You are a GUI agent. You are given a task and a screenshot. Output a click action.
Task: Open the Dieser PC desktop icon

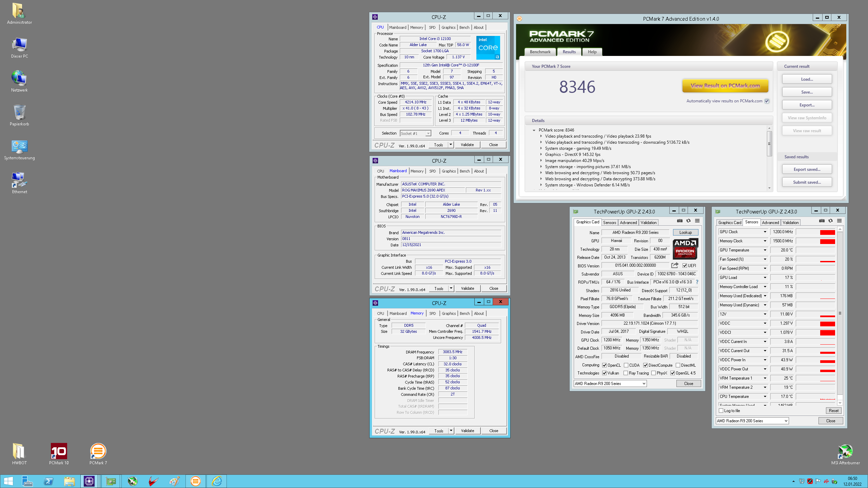pos(19,47)
